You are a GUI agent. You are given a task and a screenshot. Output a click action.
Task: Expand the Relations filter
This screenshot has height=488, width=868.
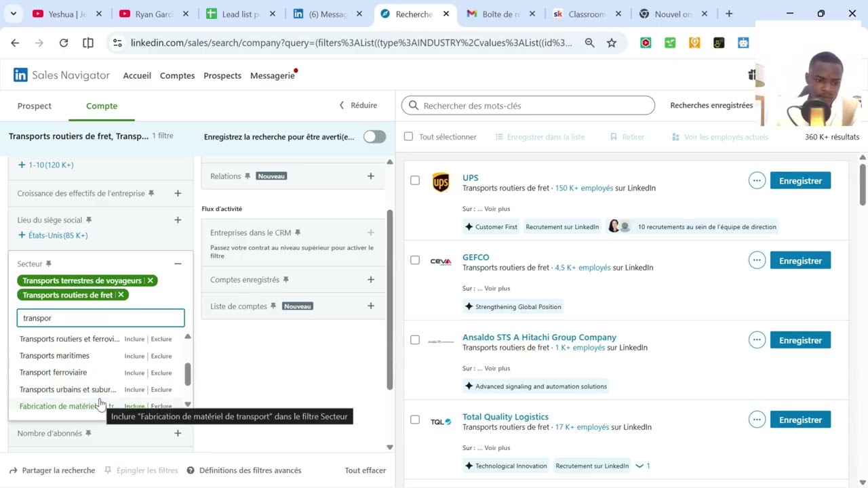click(371, 176)
